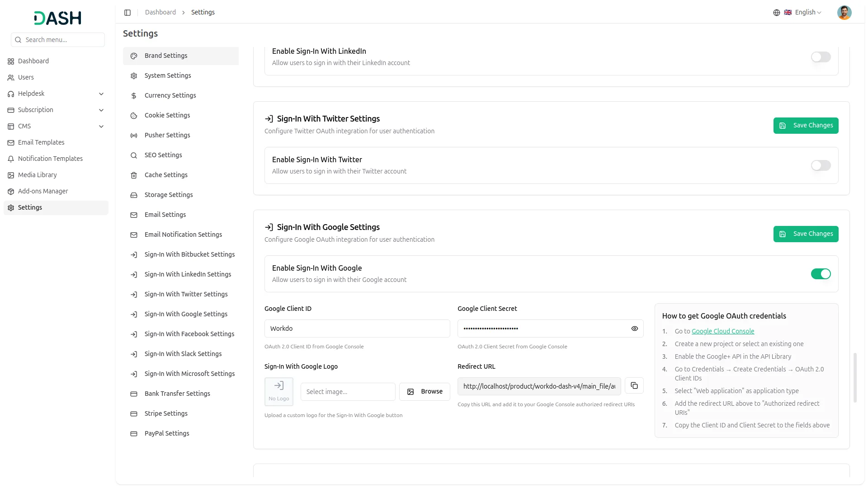Open Sign-In With Microsoft Settings tab
This screenshot has height=488, width=868.
pos(181,374)
